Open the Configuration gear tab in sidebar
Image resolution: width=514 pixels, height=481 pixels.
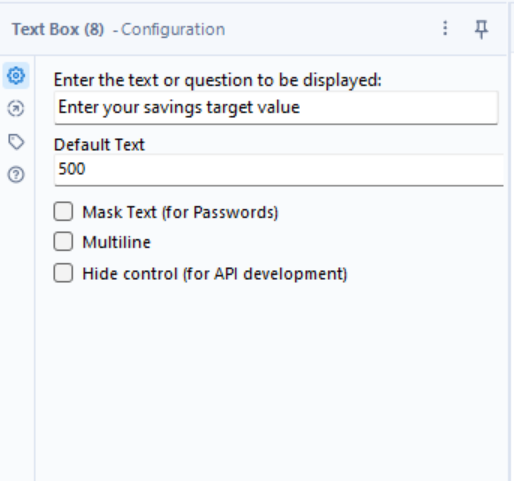16,75
